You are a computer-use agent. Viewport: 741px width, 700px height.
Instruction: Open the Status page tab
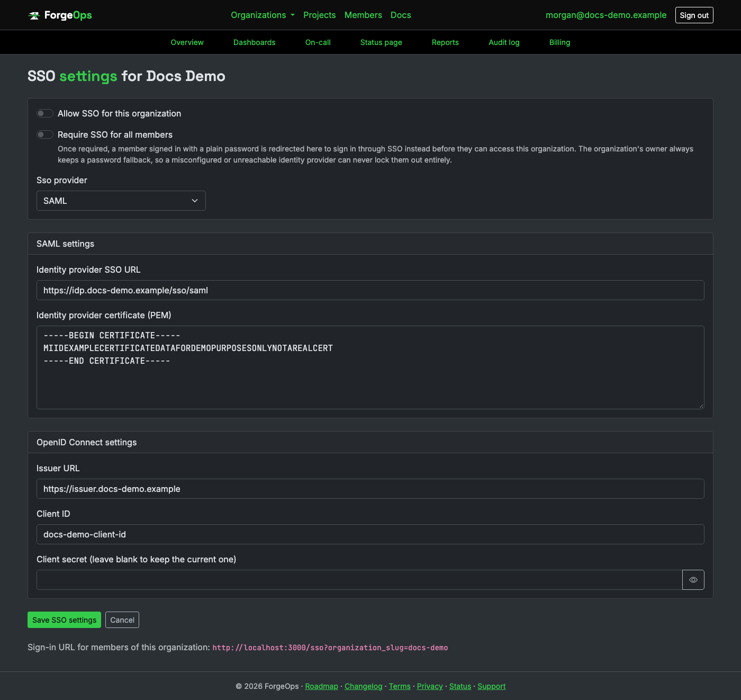pos(381,42)
